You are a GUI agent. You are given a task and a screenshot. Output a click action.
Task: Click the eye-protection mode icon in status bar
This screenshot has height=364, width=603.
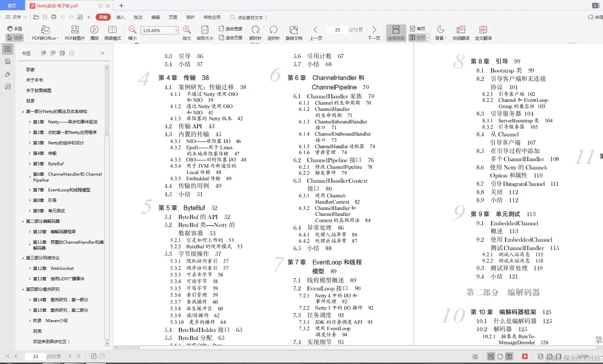475,356
